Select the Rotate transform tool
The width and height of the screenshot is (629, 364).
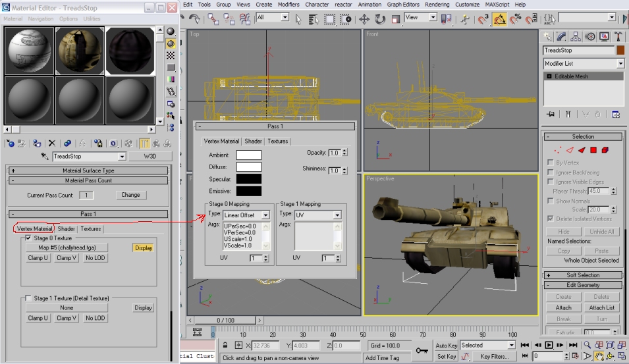coord(379,19)
